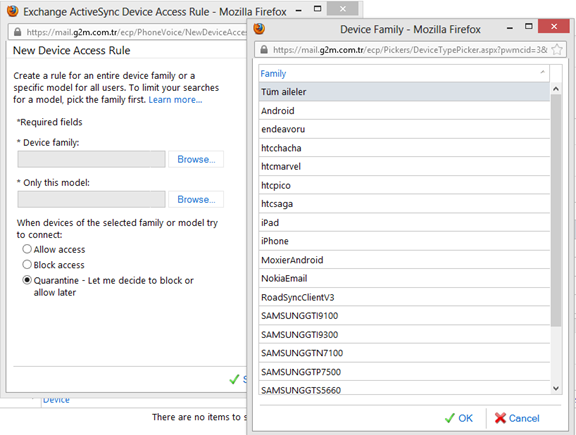This screenshot has height=435, width=576.
Task: Close the Device Family window
Action: (x=554, y=26)
